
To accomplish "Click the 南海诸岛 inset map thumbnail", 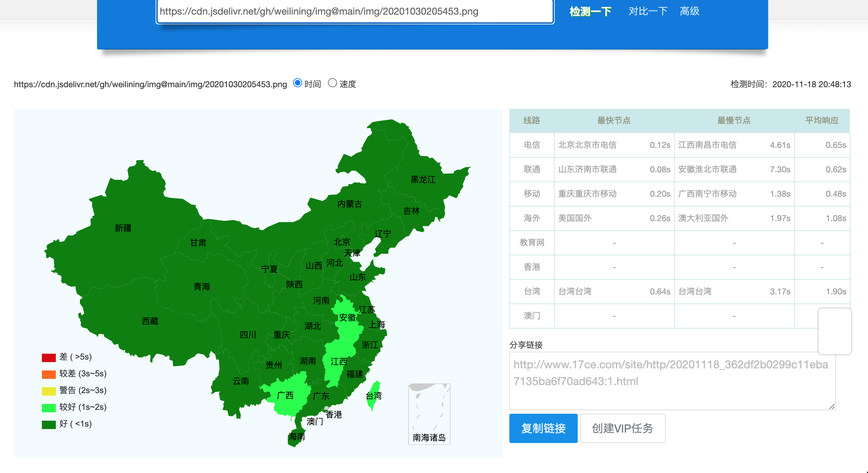I will tap(429, 413).
